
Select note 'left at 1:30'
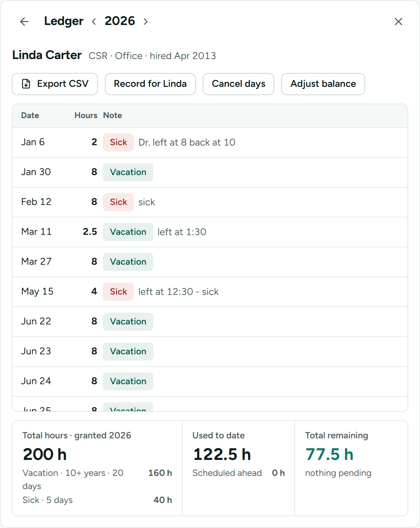[182, 232]
